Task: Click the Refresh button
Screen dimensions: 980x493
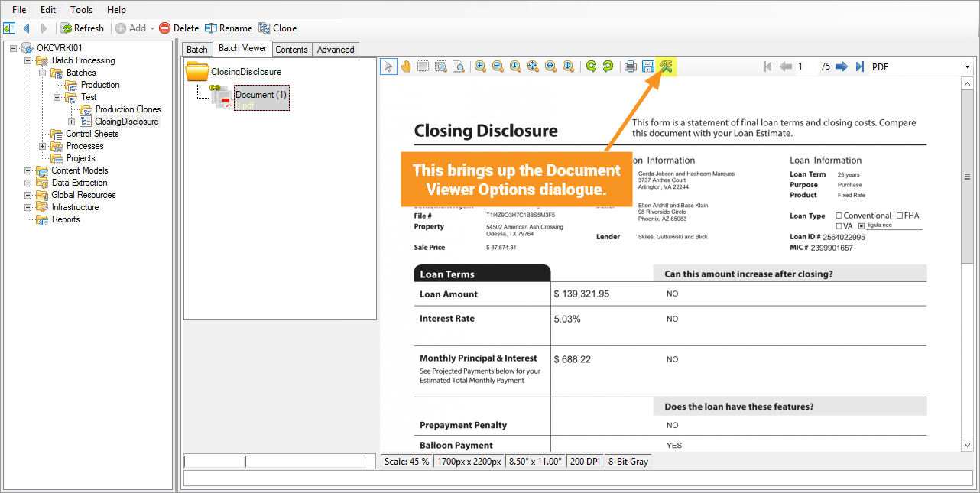Action: [x=82, y=28]
